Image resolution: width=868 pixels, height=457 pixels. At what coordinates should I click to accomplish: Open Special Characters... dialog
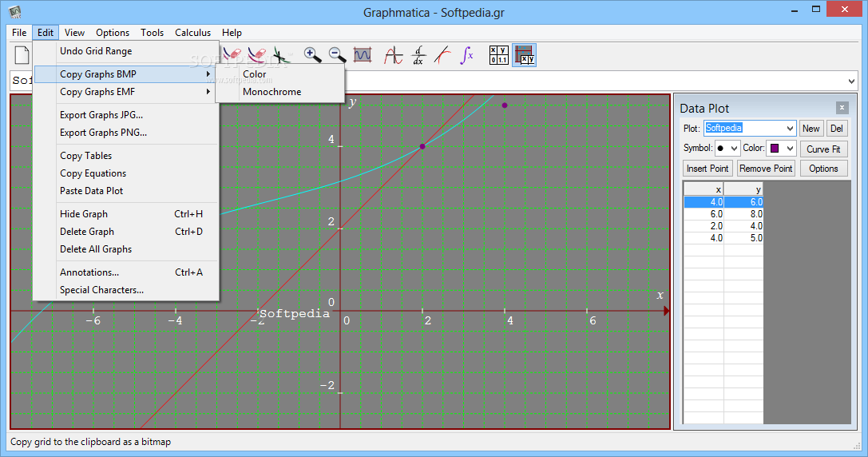[x=126, y=290]
